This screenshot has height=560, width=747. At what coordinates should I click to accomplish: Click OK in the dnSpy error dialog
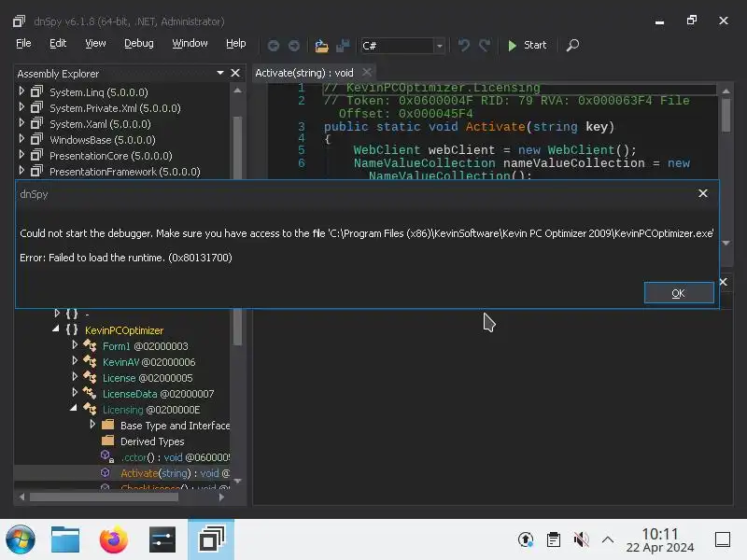[x=679, y=293]
